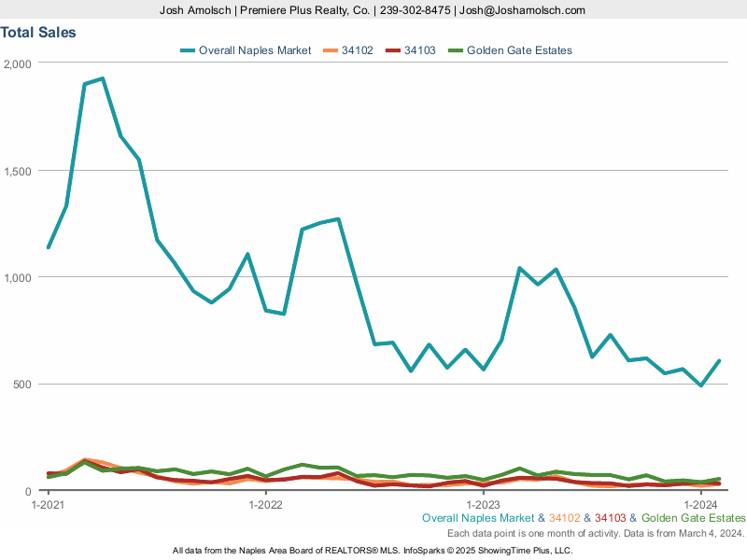Image resolution: width=747 pixels, height=560 pixels.
Task: Click the 'Total Sales' chart title
Action: (38, 33)
